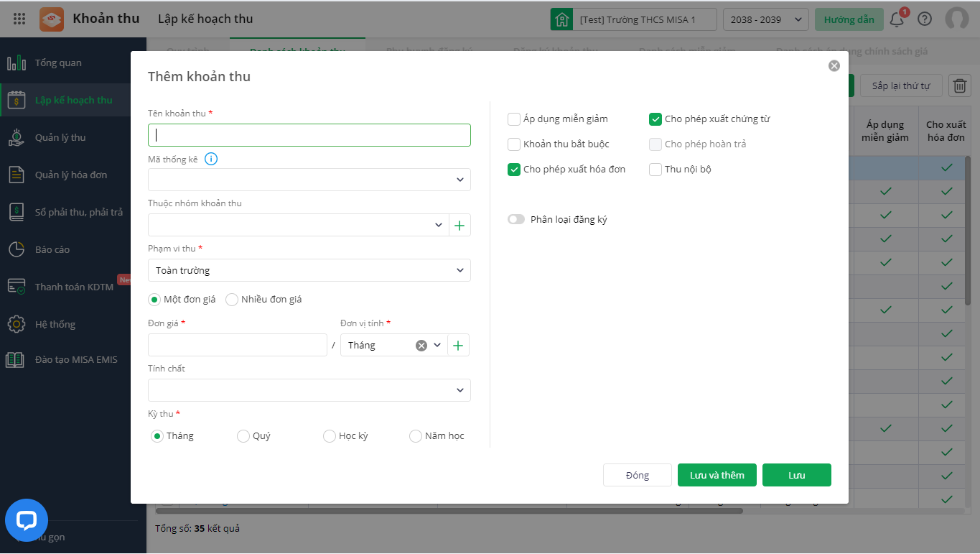Add new unit with plus icon beside Đơn vị tính
The height and width of the screenshot is (554, 980).
(x=458, y=346)
